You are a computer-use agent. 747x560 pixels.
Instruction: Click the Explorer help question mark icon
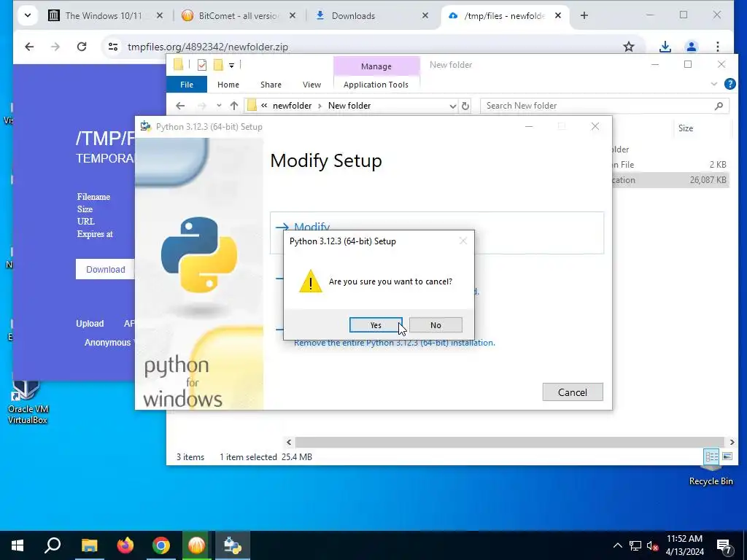(729, 85)
